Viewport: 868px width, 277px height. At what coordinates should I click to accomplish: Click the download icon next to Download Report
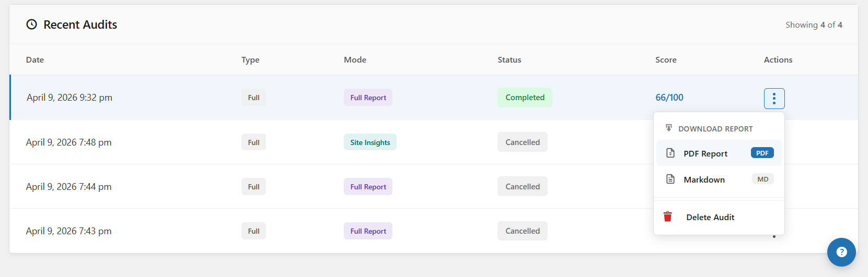coord(668,128)
